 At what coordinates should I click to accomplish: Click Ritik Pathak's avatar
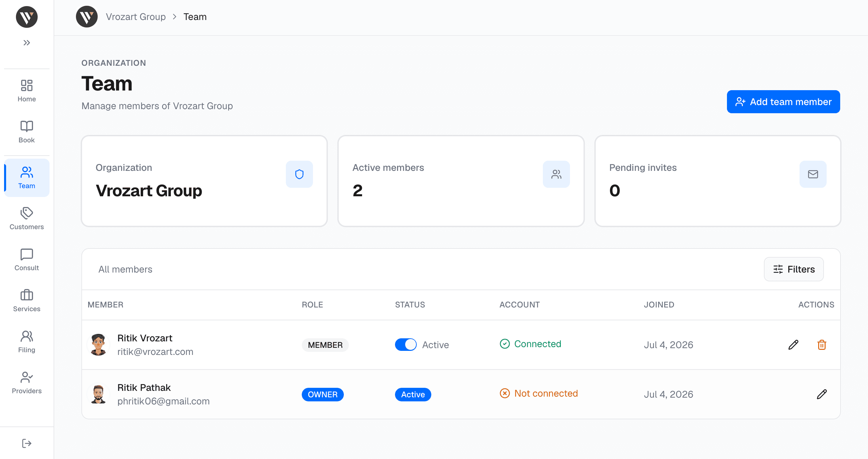98,394
